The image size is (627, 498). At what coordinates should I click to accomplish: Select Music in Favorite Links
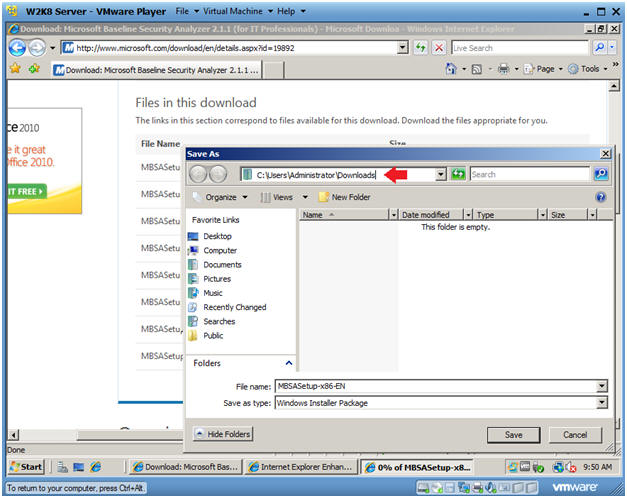coord(213,293)
